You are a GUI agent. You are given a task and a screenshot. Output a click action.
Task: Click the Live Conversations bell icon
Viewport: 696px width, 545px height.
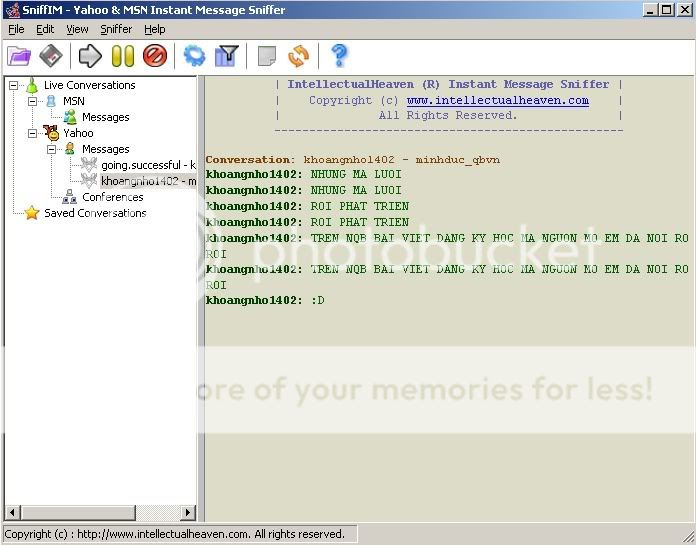coord(32,85)
